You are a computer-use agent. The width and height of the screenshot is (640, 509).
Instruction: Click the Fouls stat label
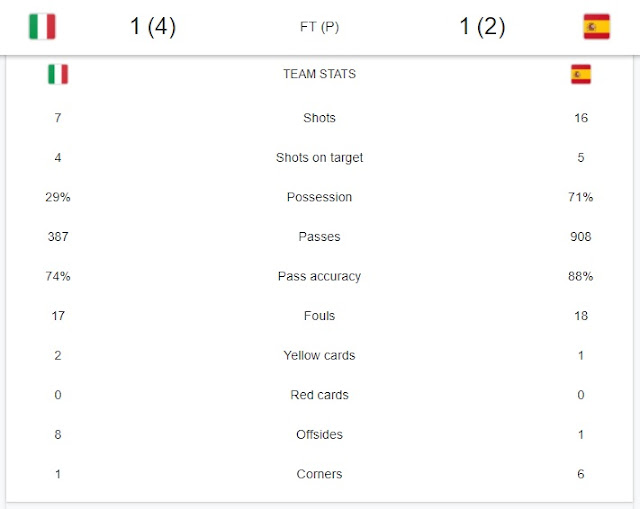pos(320,316)
